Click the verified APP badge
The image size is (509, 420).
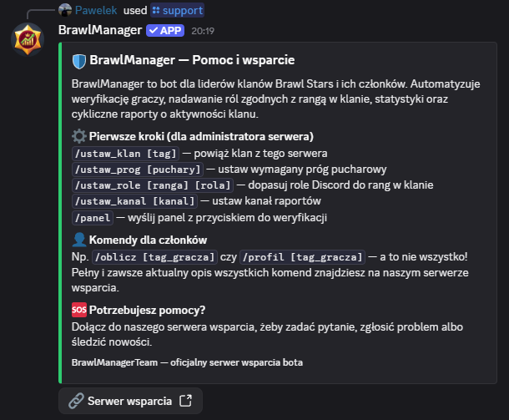point(165,31)
